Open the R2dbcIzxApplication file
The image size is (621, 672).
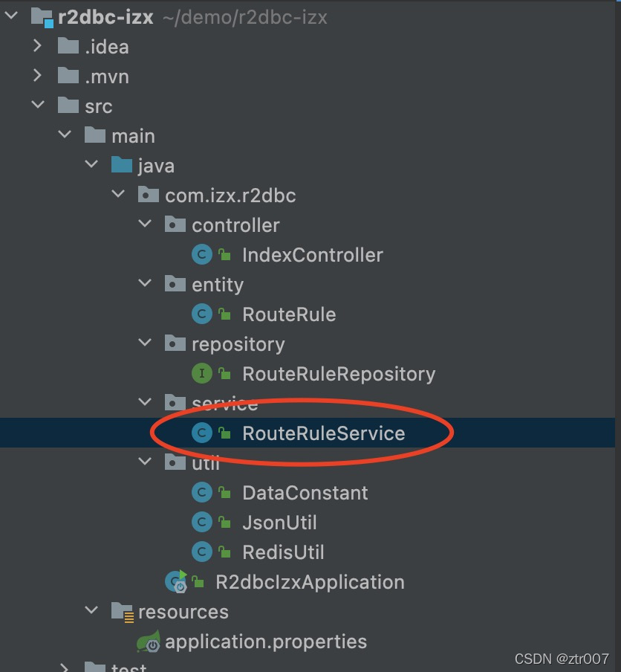tap(310, 582)
